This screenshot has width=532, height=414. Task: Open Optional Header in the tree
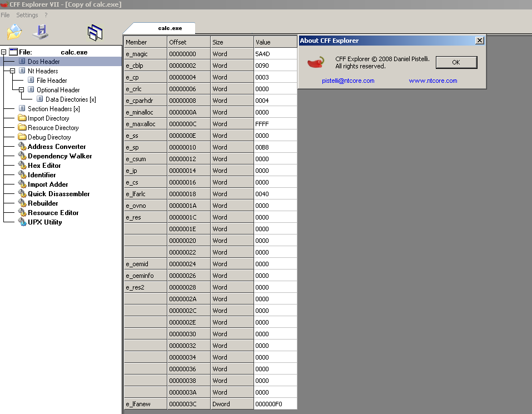[58, 90]
